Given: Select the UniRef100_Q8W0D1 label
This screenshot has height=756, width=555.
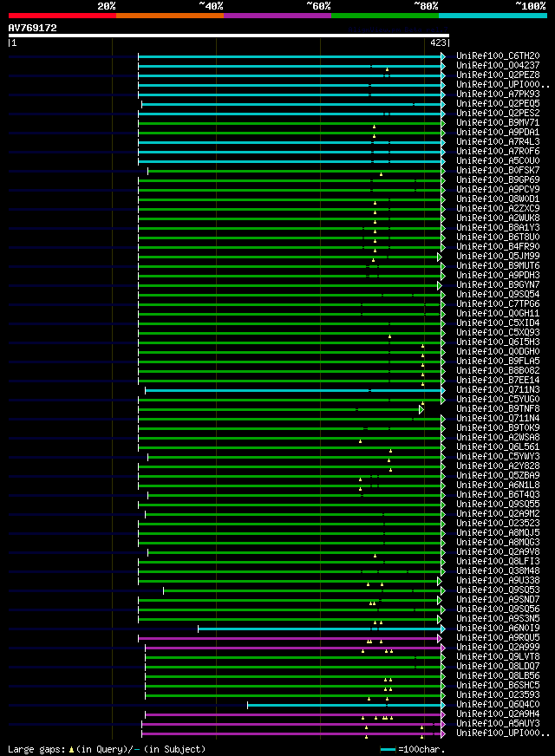Looking at the screenshot, I should (x=498, y=199).
